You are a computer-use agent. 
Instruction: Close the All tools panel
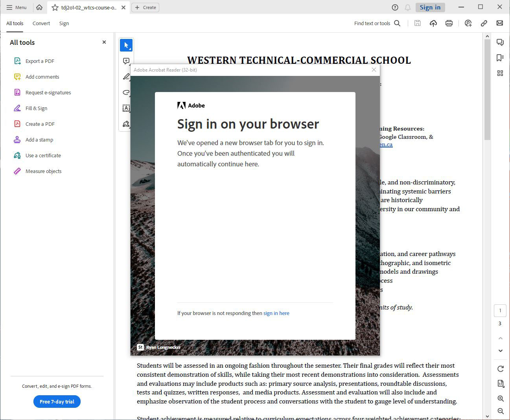(x=104, y=42)
